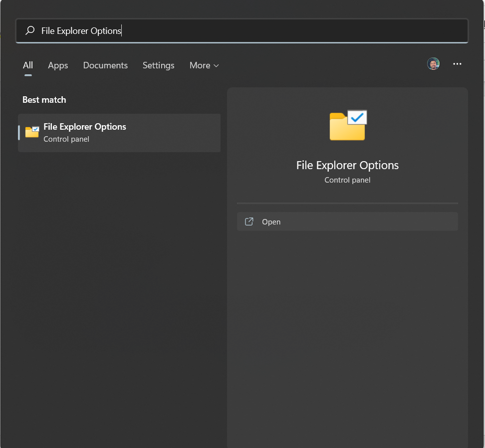Click the chevron arrow beside More
Screen dimensions: 485x448
(216, 66)
